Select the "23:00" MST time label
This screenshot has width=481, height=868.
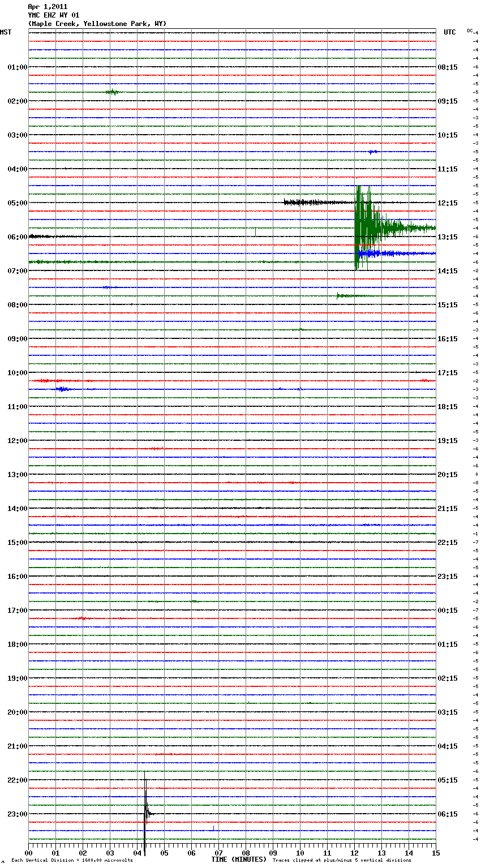(18, 814)
